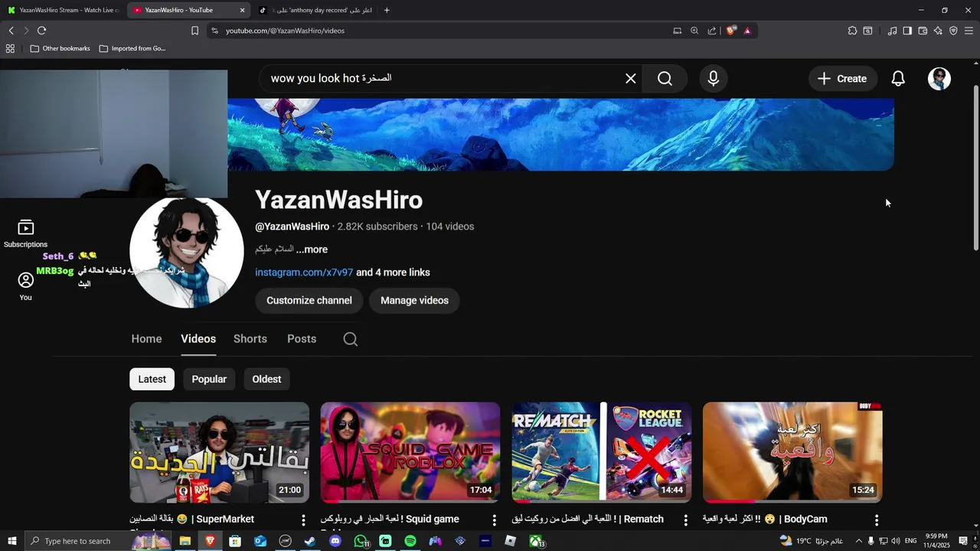The height and width of the screenshot is (551, 980).
Task: Click the zoom magnifier icon in address bar
Action: click(x=694, y=31)
